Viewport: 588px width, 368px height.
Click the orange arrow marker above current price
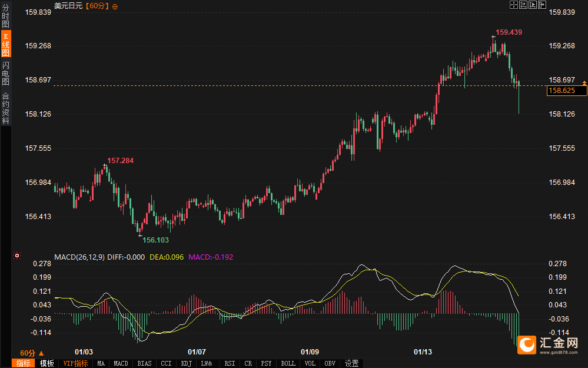[584, 82]
